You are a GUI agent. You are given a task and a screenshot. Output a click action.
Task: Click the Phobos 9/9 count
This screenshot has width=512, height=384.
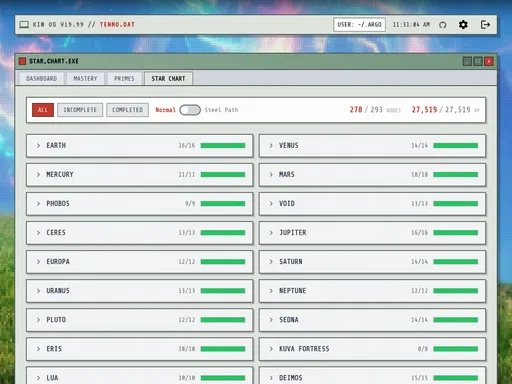click(x=190, y=204)
